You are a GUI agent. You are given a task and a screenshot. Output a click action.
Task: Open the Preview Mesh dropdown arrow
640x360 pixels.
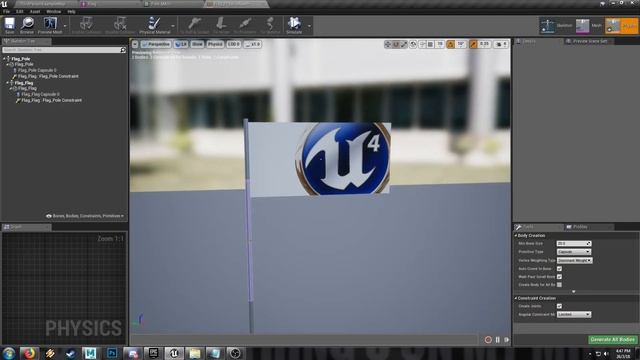pos(65,26)
